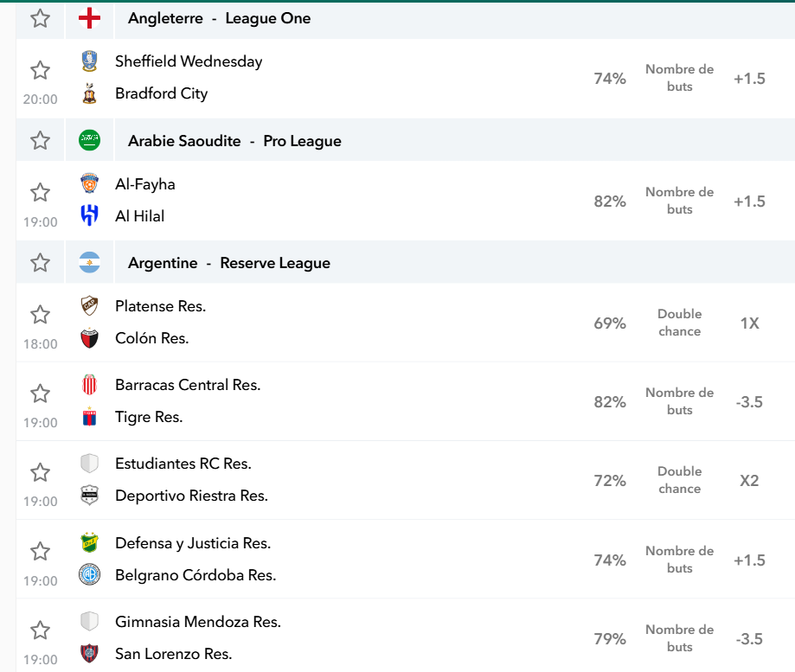Viewport: 795px width, 672px height.
Task: Open the Barracas Central Res. team name
Action: click(x=188, y=385)
